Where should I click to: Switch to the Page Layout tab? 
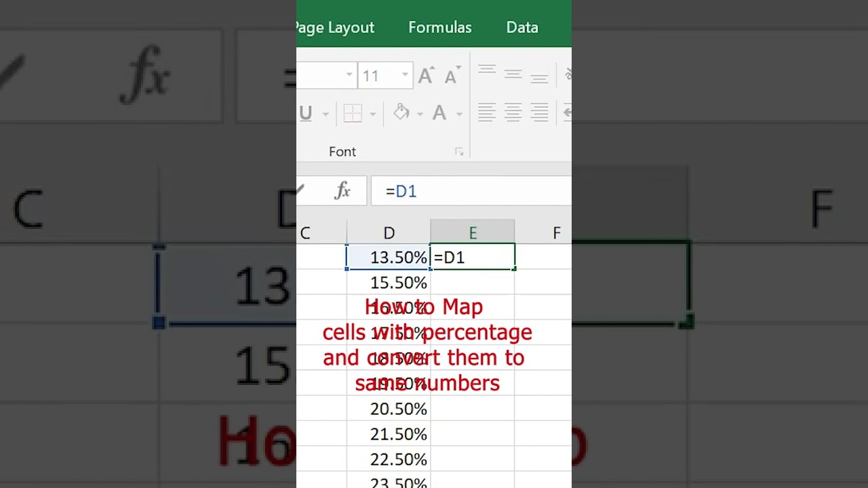coord(336,28)
